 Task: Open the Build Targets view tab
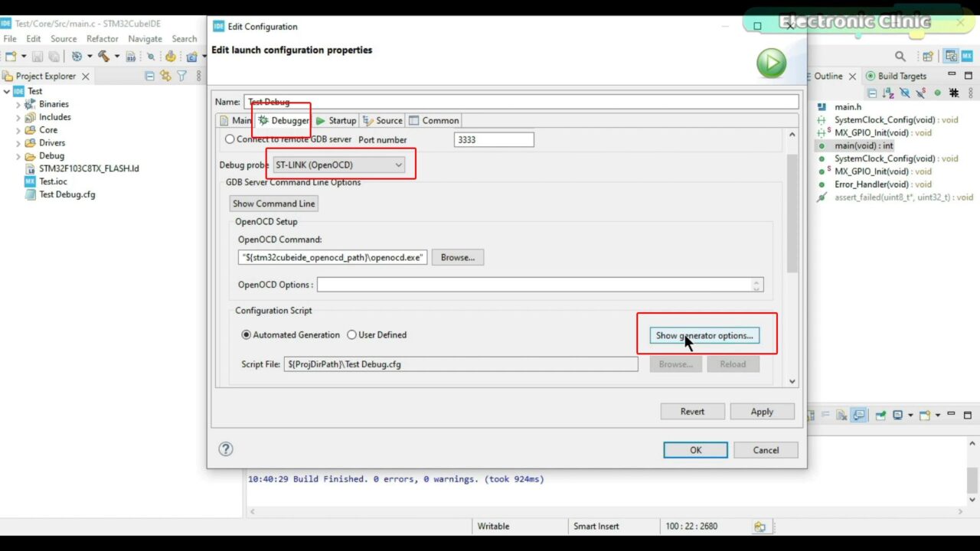pyautogui.click(x=897, y=76)
